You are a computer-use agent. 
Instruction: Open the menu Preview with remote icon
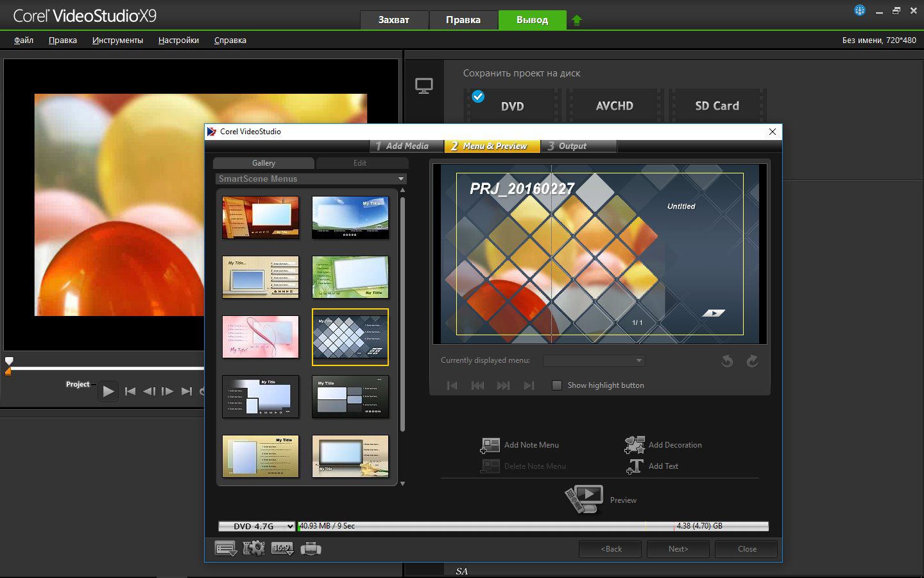[x=584, y=499]
